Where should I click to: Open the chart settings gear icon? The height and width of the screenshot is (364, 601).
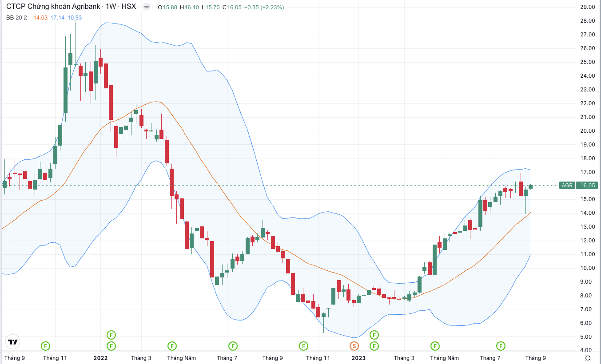pyautogui.click(x=588, y=358)
